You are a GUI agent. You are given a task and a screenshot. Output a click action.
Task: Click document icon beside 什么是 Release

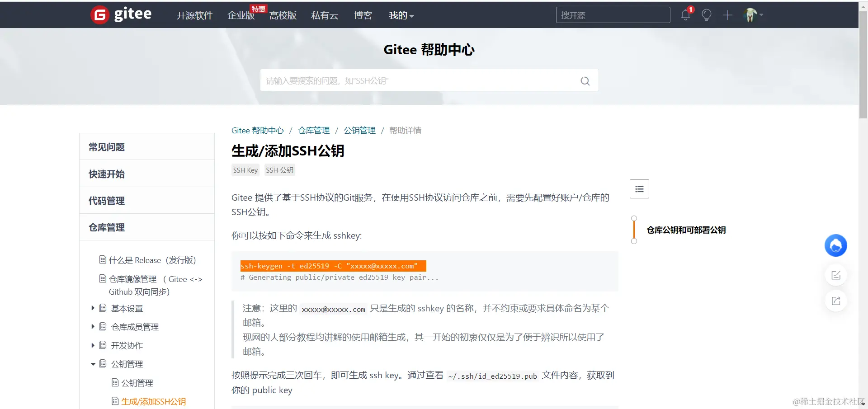(x=103, y=259)
